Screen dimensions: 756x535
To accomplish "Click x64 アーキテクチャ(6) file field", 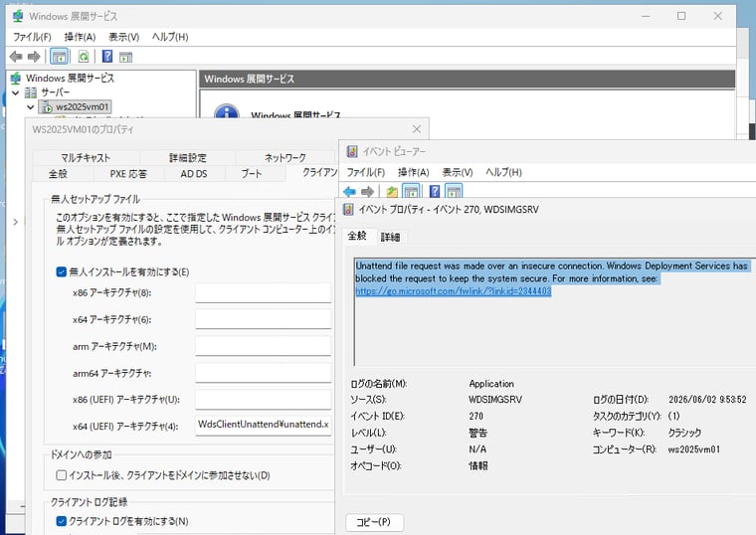I will click(264, 319).
